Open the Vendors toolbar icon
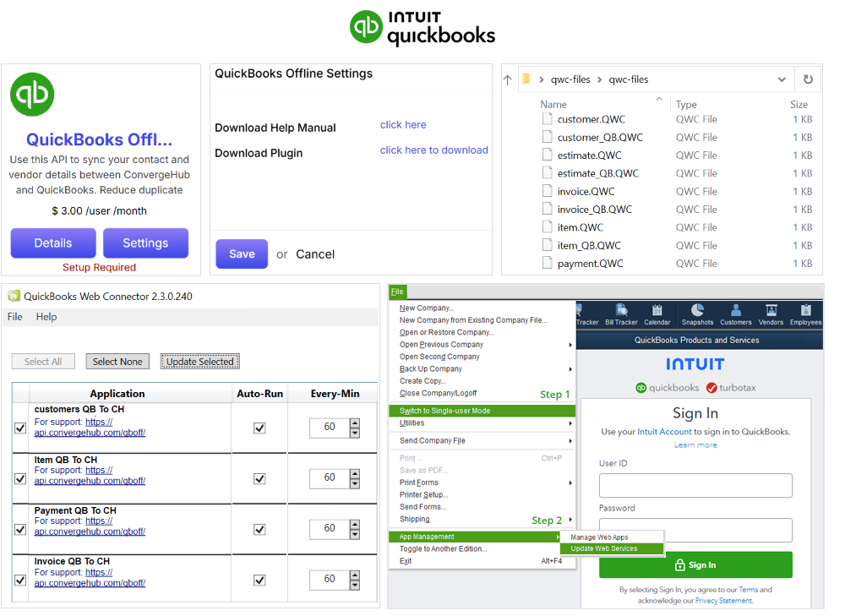845x616 pixels. pyautogui.click(x=771, y=314)
